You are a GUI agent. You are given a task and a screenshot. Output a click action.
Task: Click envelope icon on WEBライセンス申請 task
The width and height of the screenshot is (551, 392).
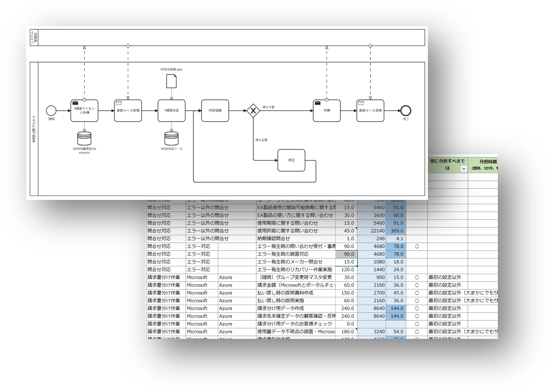[x=75, y=103]
